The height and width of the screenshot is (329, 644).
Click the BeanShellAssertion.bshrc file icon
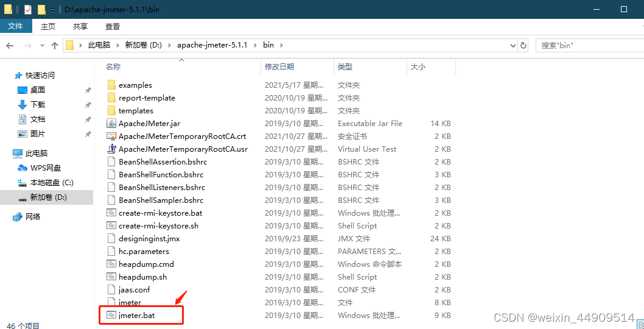111,161
